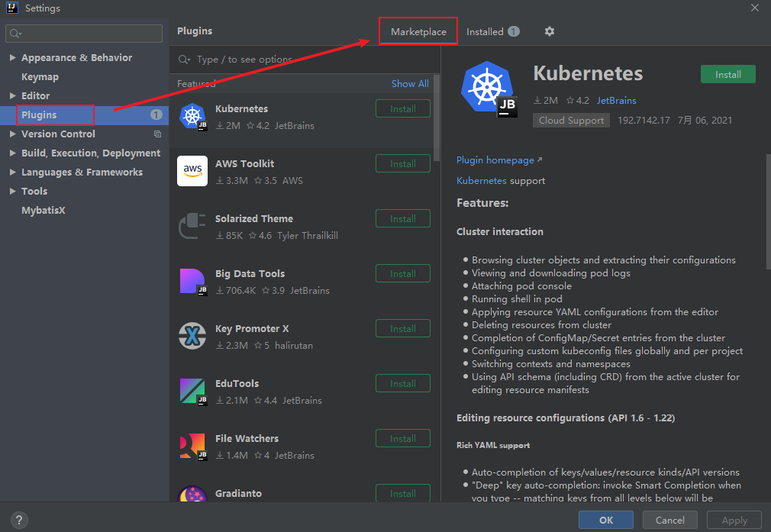Click the Kubernetes plugin icon in list
The width and height of the screenshot is (771, 532).
click(192, 117)
